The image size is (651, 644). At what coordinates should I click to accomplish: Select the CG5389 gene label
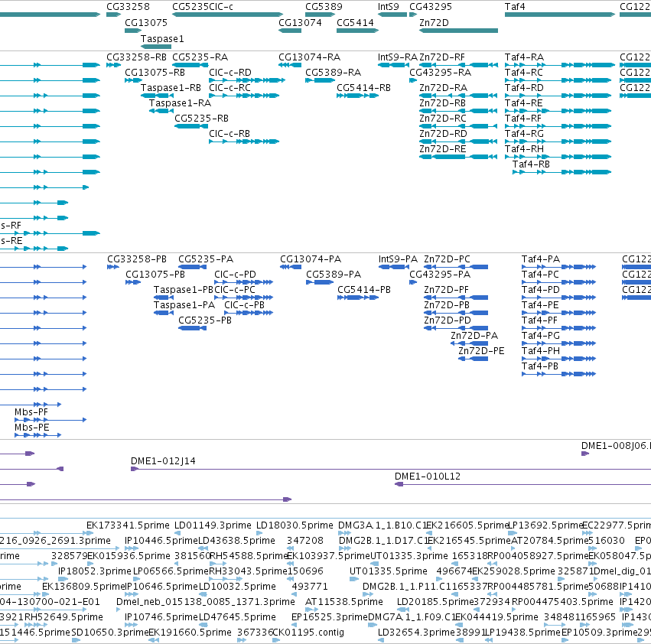pos(324,7)
